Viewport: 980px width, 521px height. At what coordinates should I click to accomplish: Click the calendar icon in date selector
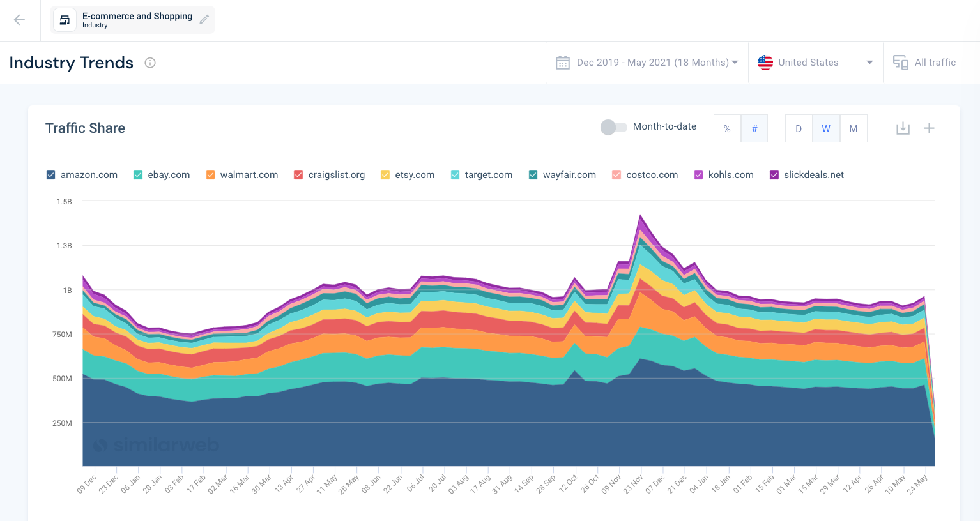[562, 62]
